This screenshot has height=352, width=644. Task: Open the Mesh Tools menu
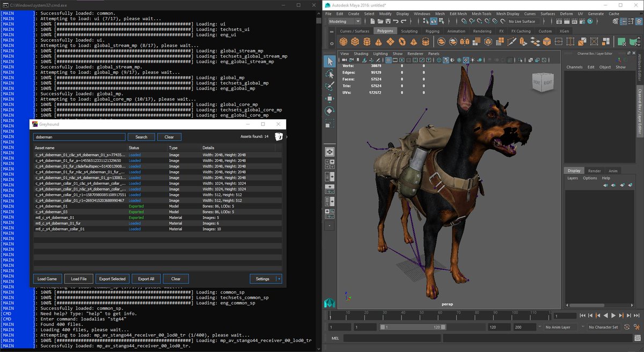pyautogui.click(x=481, y=13)
